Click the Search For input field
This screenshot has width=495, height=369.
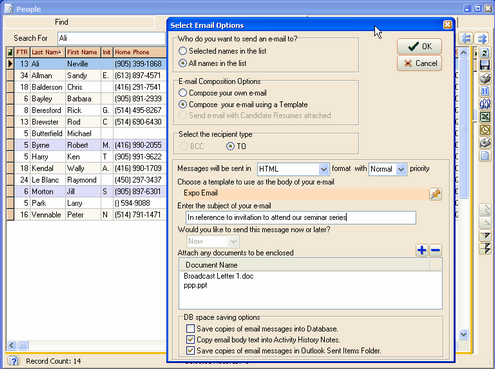tap(112, 38)
